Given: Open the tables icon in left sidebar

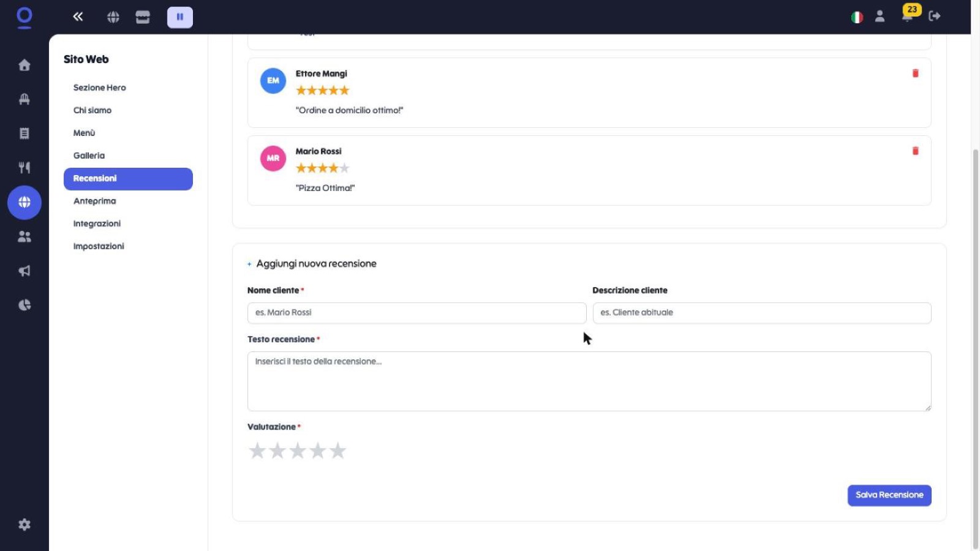Looking at the screenshot, I should click(24, 99).
